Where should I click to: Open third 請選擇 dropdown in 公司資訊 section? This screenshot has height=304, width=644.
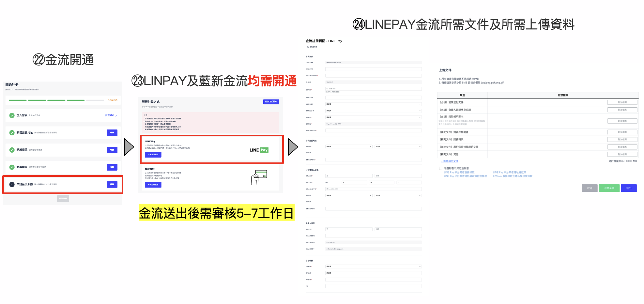373,117
